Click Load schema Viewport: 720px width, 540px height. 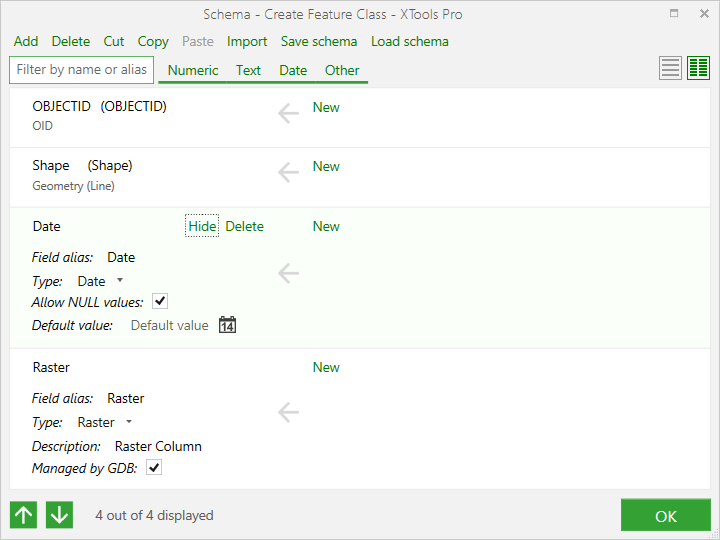(x=410, y=41)
